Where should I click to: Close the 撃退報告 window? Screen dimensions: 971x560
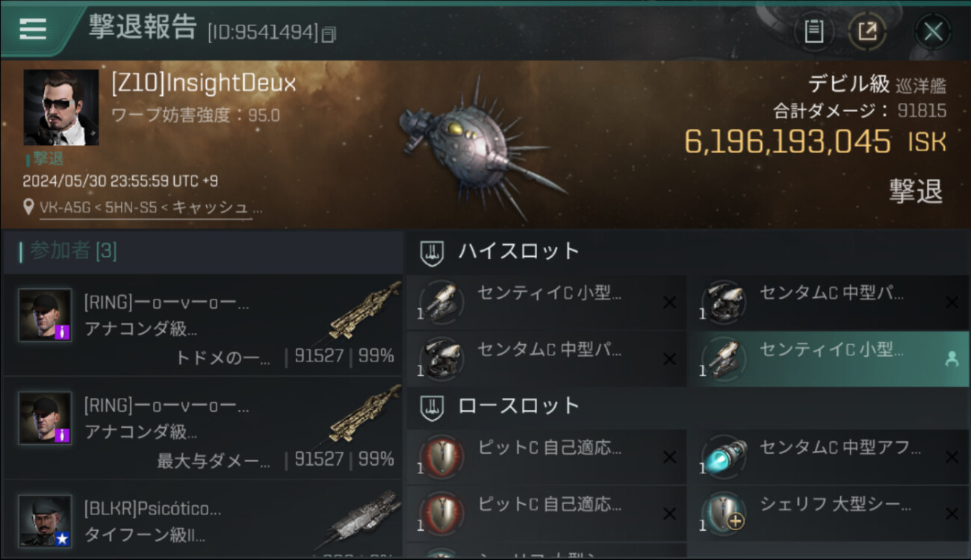tap(933, 32)
